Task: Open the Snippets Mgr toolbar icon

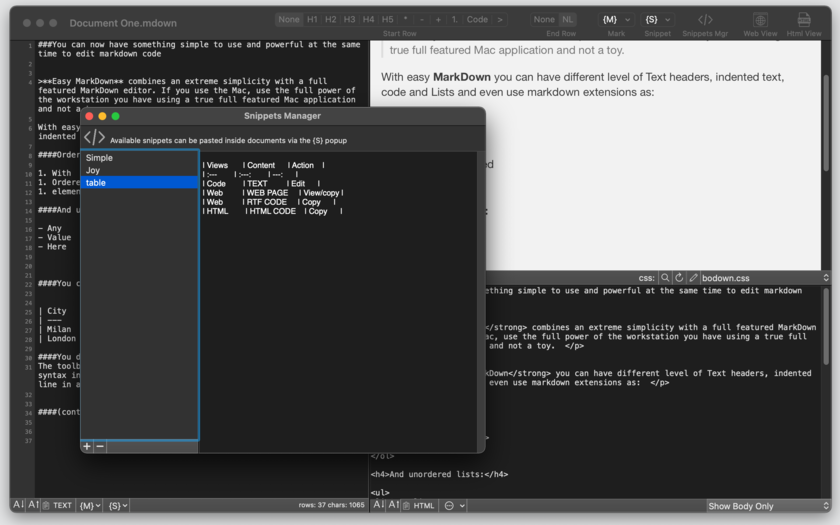Action: pos(705,20)
